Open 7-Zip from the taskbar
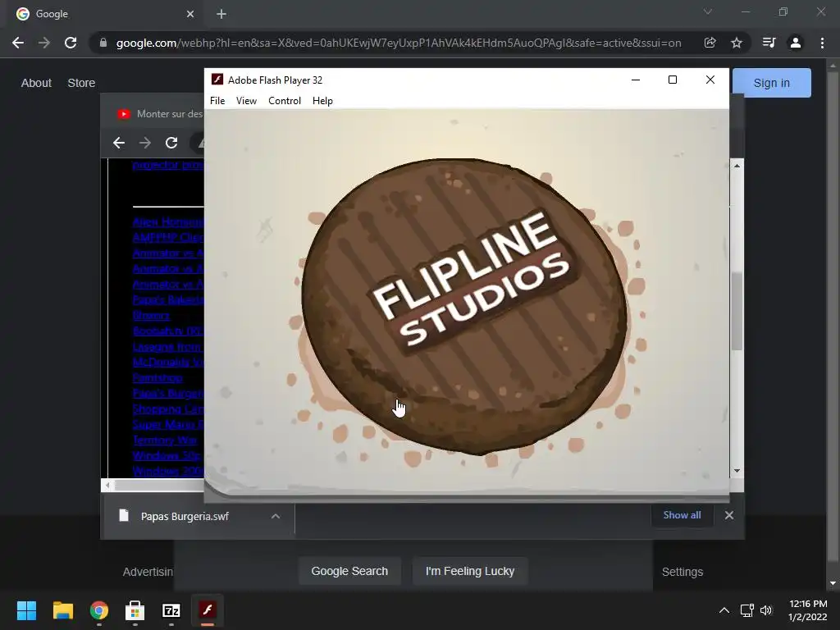Viewport: 840px width, 630px height. click(x=171, y=610)
